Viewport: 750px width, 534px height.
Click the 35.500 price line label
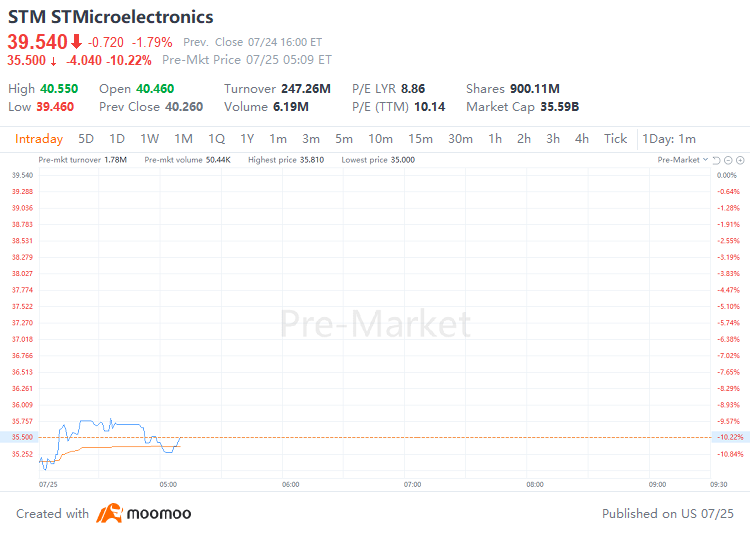(x=20, y=437)
